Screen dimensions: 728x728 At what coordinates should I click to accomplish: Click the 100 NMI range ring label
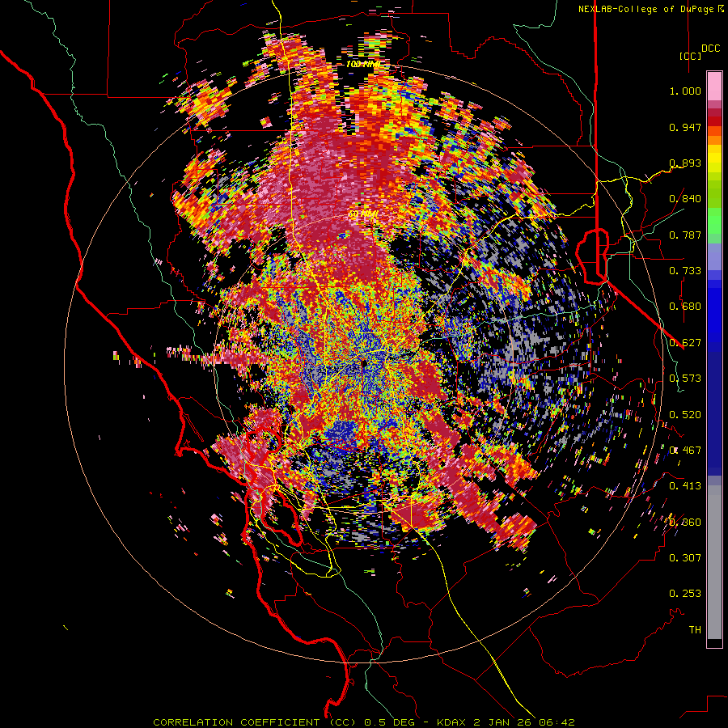[362, 64]
